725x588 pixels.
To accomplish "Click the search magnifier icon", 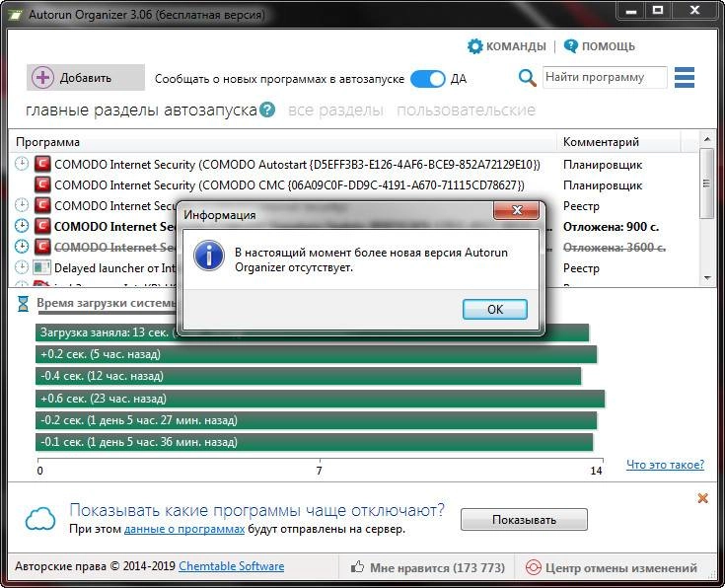I will click(x=527, y=78).
